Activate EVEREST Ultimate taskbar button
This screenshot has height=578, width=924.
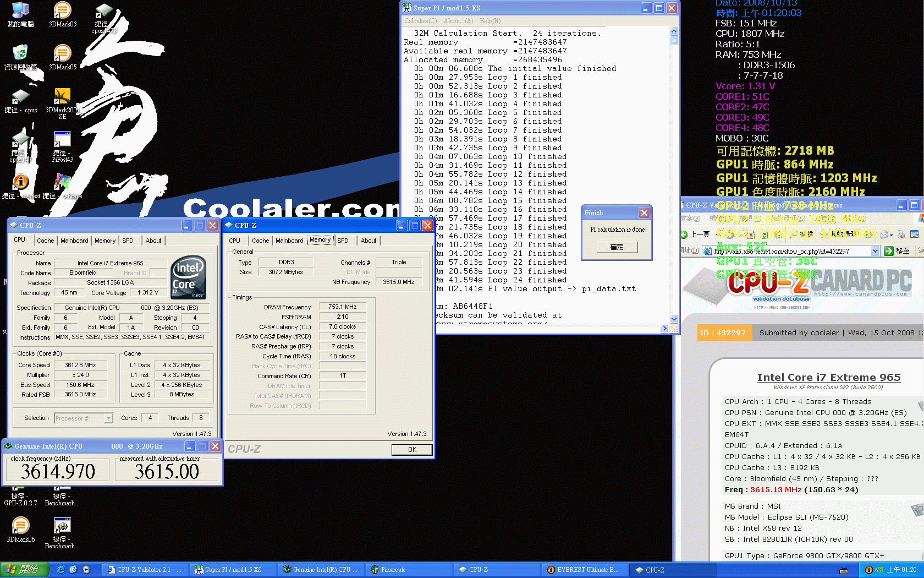click(584, 570)
